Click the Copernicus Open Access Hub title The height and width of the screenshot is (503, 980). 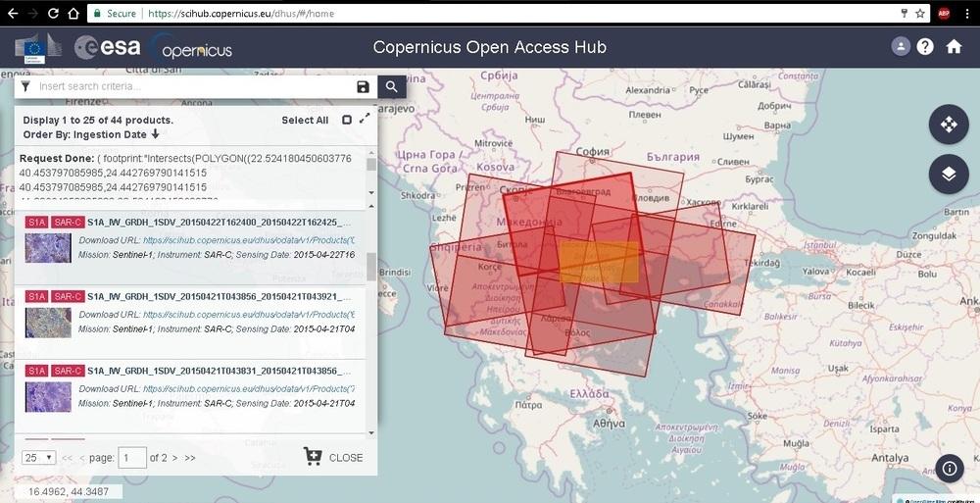[489, 47]
